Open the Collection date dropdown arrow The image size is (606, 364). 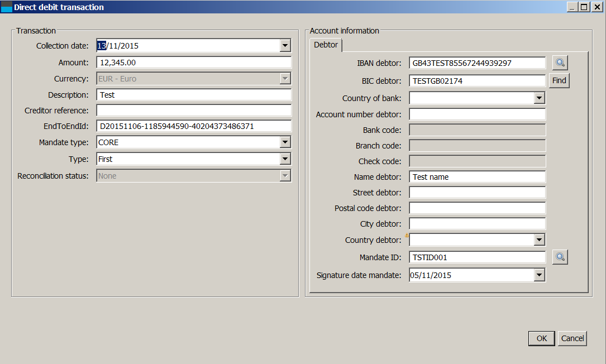(285, 46)
